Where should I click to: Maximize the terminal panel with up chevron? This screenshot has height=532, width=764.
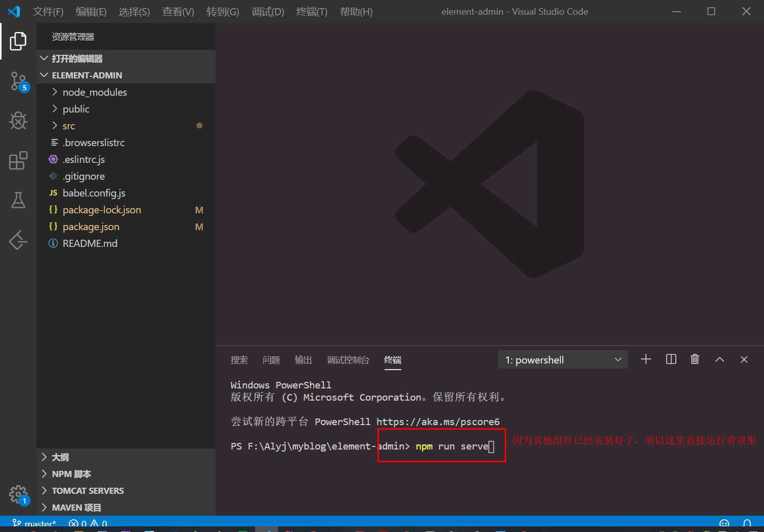(720, 359)
